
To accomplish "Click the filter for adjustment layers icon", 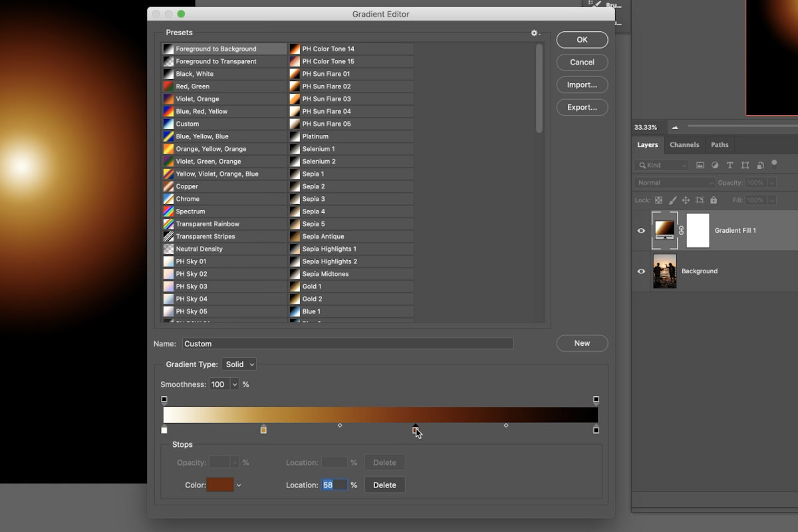I will (715, 165).
